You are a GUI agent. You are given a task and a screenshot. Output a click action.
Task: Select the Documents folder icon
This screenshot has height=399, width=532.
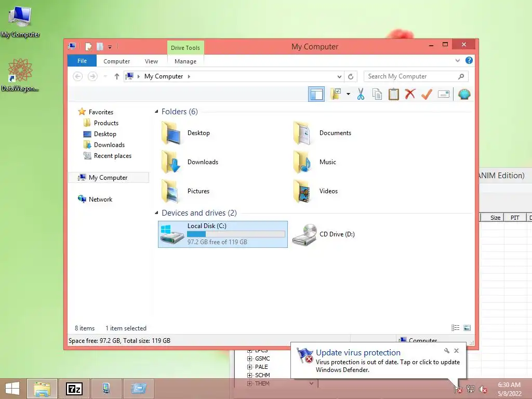[x=303, y=134]
